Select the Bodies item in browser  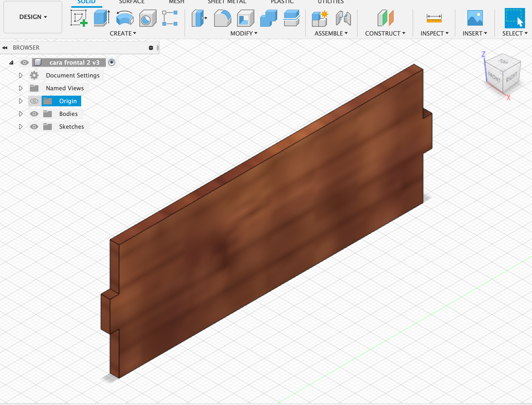(68, 114)
